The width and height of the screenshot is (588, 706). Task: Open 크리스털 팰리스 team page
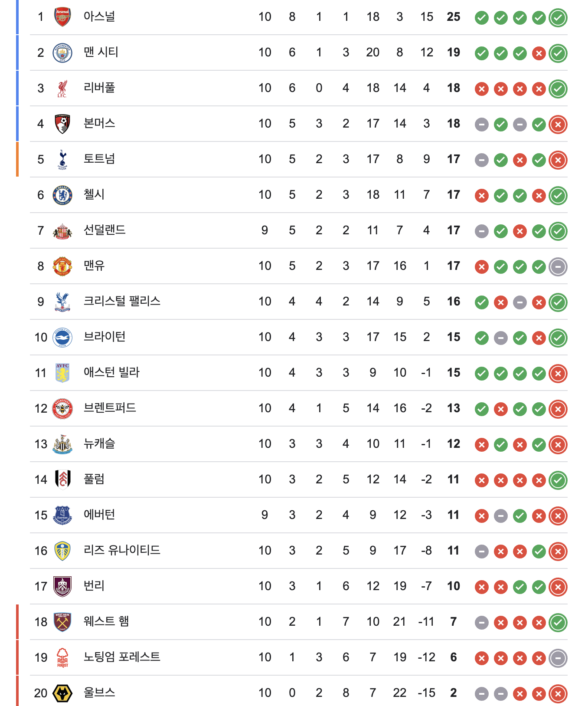[x=122, y=302]
